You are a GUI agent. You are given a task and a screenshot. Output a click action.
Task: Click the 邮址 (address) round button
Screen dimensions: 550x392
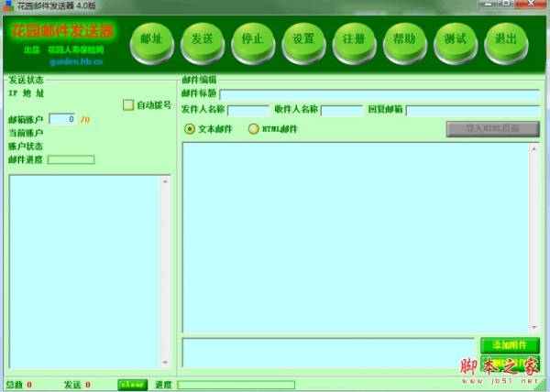[152, 39]
